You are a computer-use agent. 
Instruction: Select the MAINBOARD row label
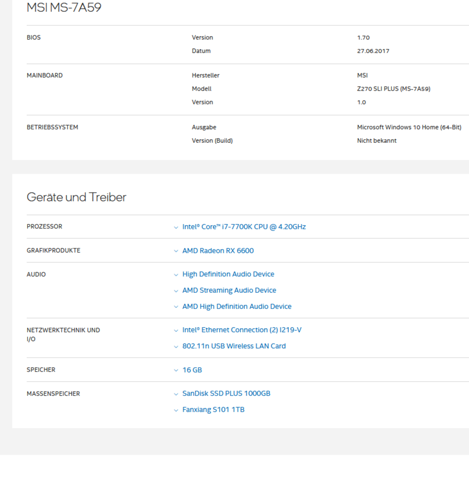coord(45,75)
